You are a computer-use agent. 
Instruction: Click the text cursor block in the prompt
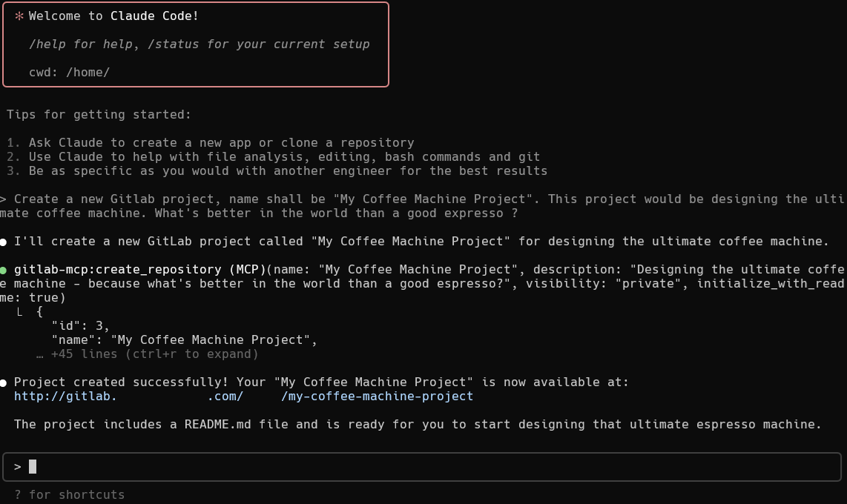point(33,467)
